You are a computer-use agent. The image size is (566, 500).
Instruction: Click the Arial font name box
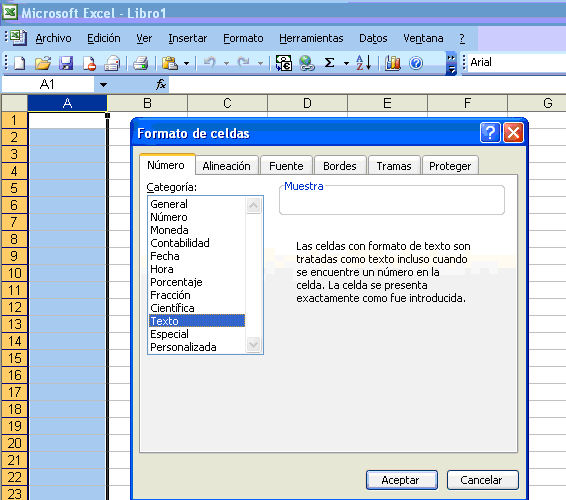coord(517,62)
